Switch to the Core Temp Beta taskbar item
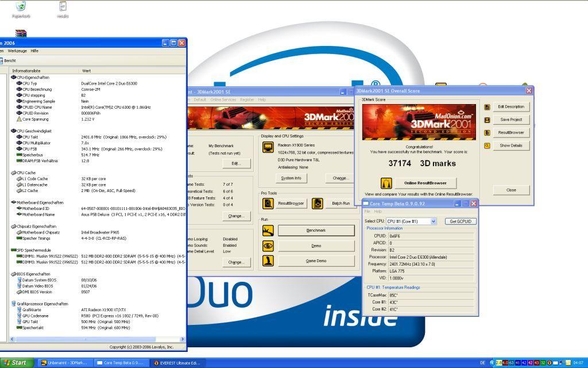The height and width of the screenshot is (368, 588). [x=121, y=363]
